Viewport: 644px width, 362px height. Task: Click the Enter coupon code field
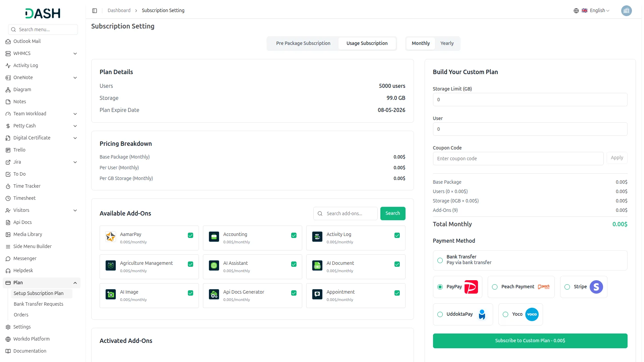click(x=518, y=159)
